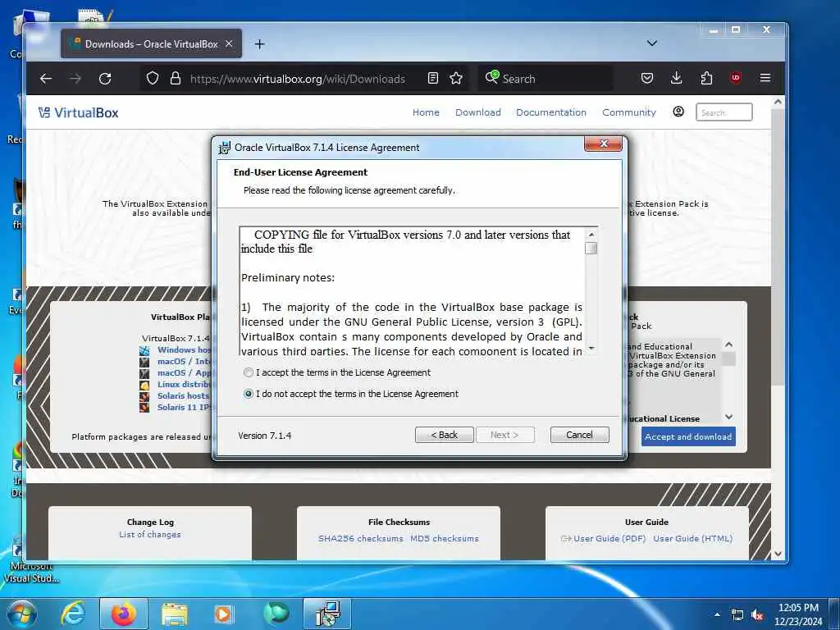Click the license text scroll-up arrow
Image resolution: width=840 pixels, height=630 pixels.
[591, 235]
